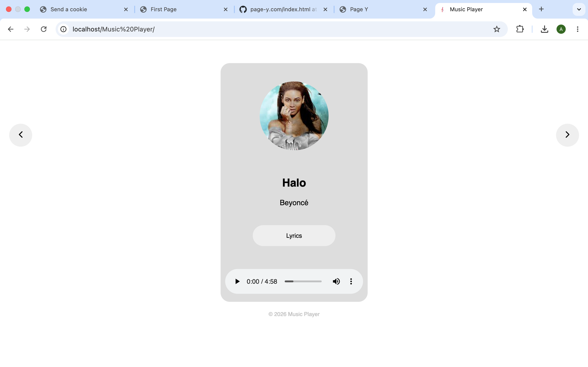Click the back navigation arrow in the browser
The width and height of the screenshot is (588, 367).
[10, 29]
